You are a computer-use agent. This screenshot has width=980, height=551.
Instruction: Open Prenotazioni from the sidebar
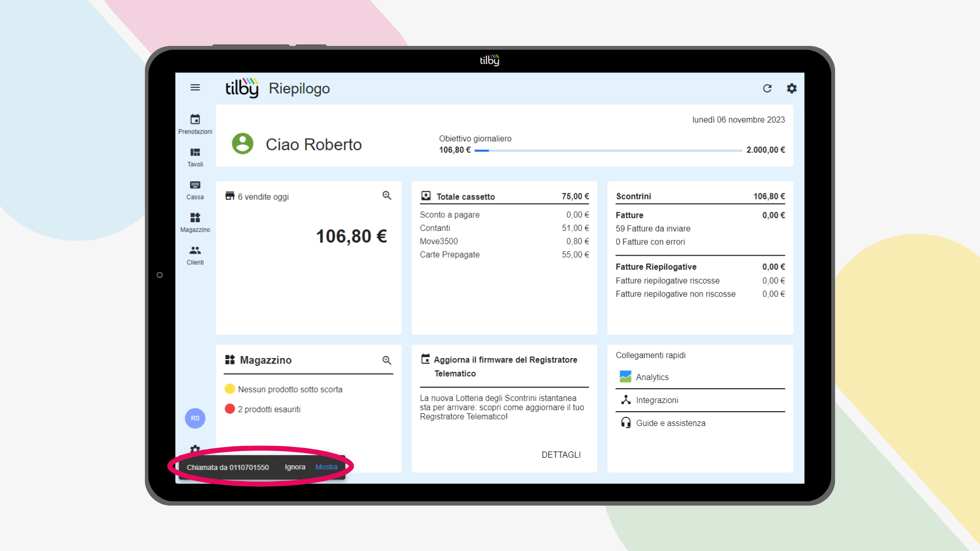tap(195, 124)
